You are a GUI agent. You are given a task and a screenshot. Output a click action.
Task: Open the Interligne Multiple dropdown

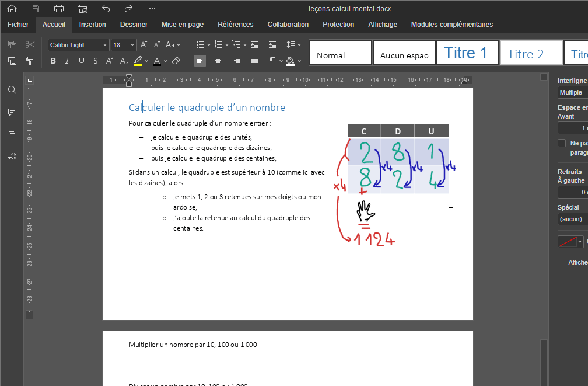(573, 92)
